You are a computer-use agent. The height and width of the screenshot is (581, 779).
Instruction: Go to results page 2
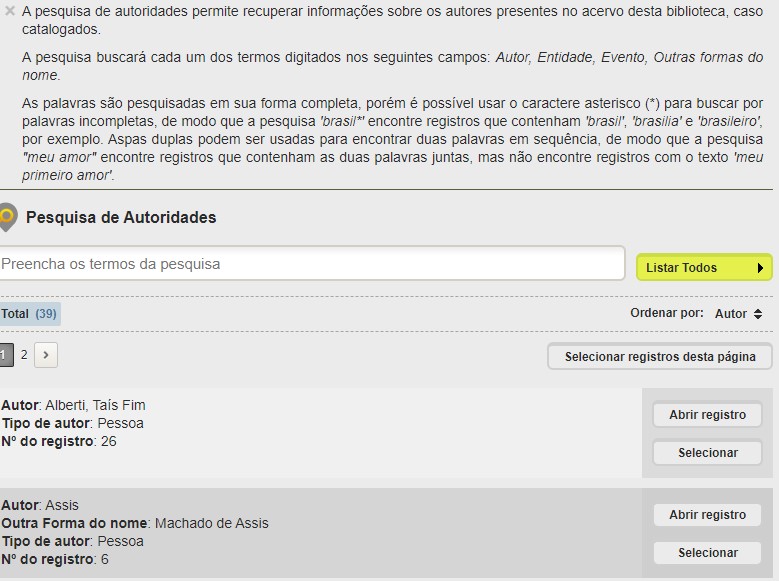pos(24,355)
